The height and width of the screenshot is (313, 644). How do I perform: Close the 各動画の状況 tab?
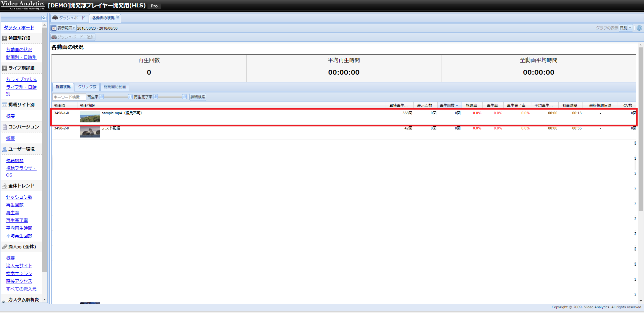tap(118, 17)
